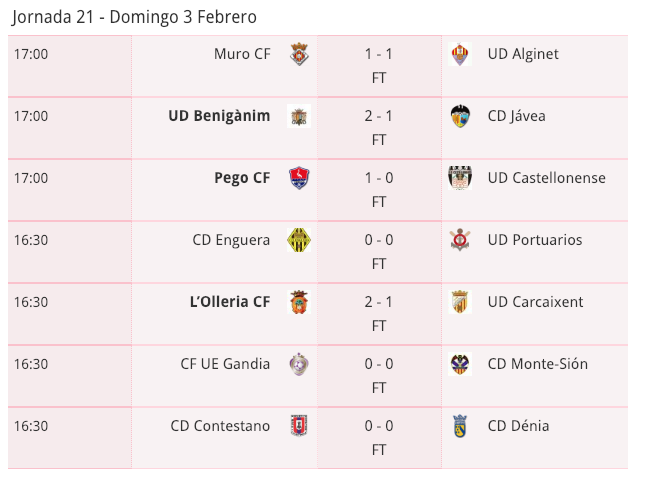Select the UD Benigànim crest icon

[299, 116]
